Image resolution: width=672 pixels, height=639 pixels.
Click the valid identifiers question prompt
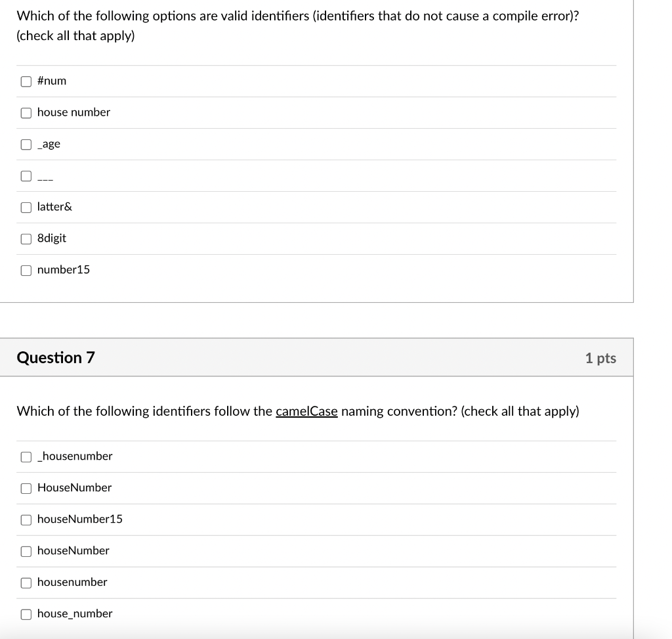point(295,16)
